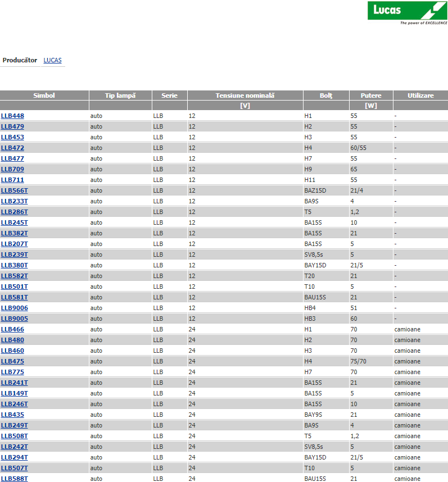Click the Tip lampă column header
This screenshot has width=448, height=482.
120,96
